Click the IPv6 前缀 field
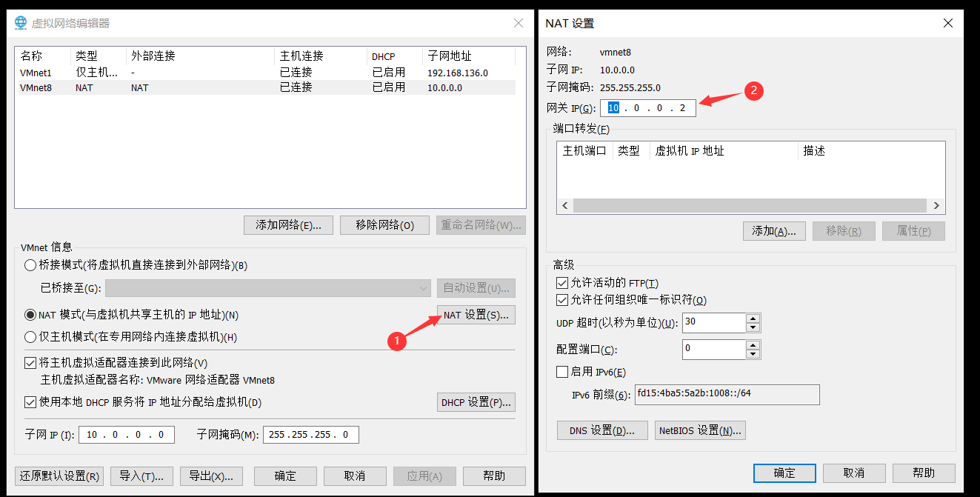The width and height of the screenshot is (980, 497). tap(727, 395)
